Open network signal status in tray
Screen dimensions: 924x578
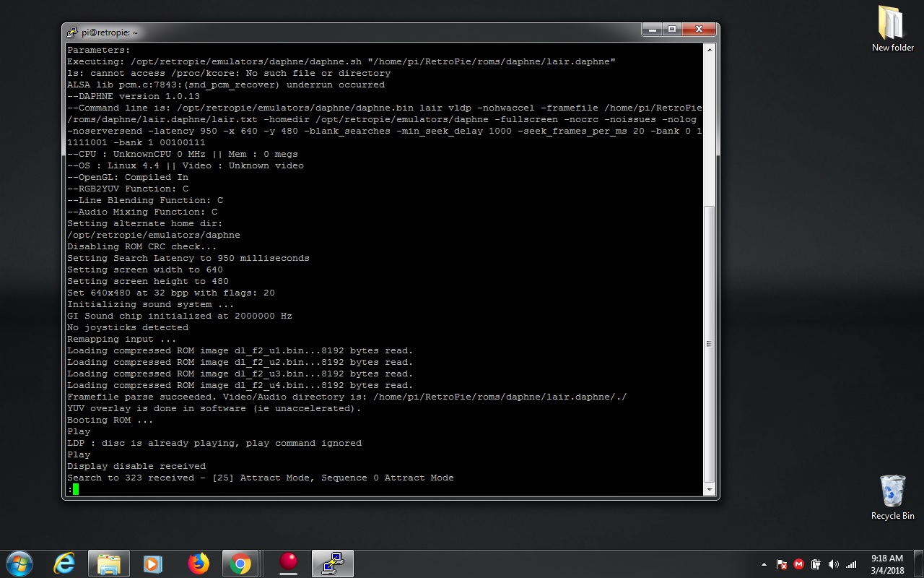[851, 564]
